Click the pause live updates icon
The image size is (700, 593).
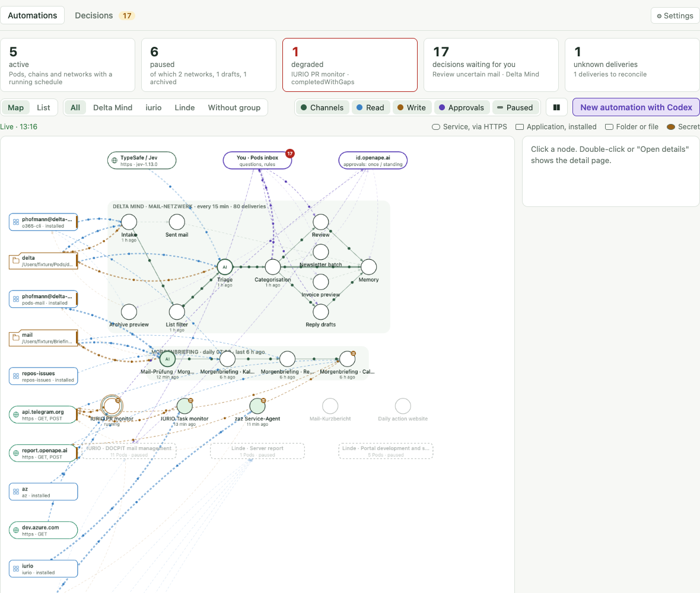(556, 107)
